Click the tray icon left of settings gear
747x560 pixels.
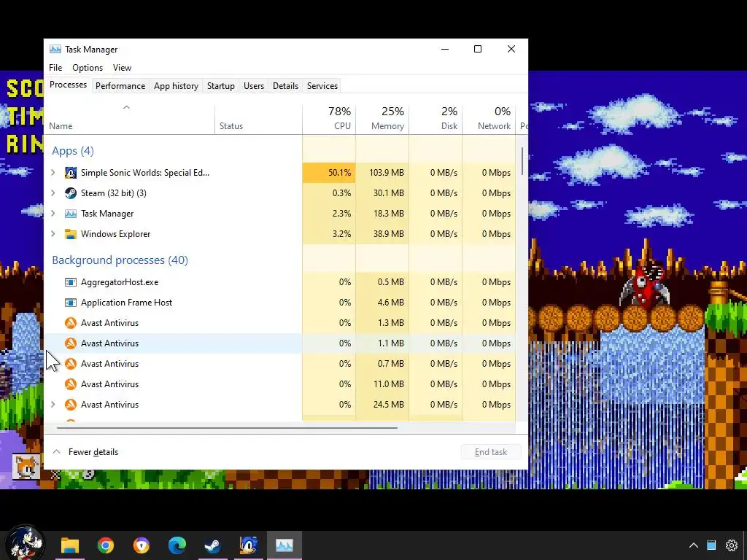coord(711,545)
